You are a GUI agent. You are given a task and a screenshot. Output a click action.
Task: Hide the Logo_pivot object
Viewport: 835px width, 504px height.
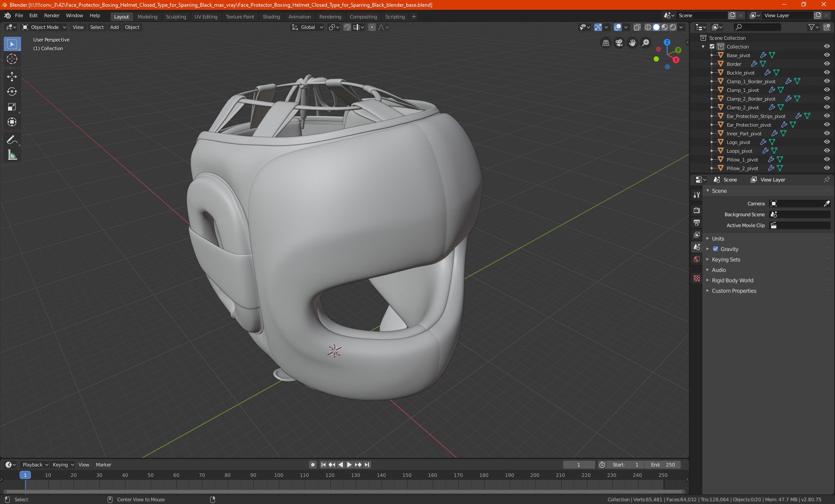coord(827,142)
